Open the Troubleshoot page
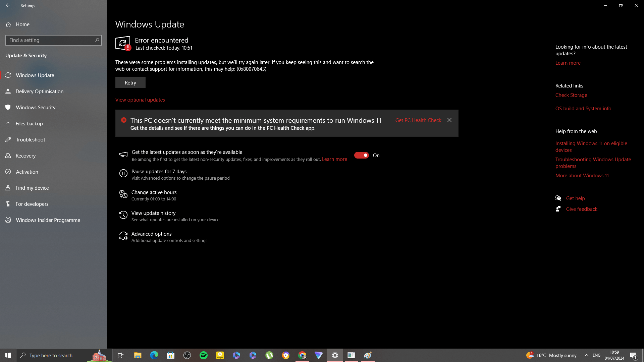 (x=30, y=139)
